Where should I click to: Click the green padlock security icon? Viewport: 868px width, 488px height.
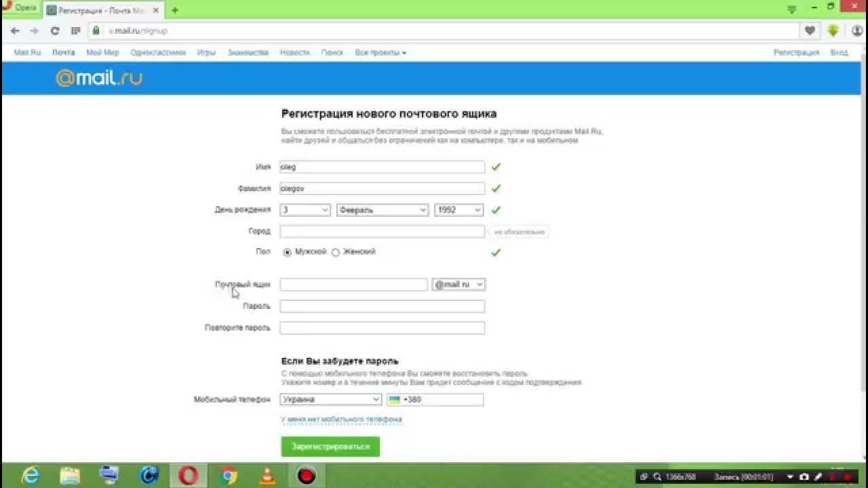(x=96, y=30)
